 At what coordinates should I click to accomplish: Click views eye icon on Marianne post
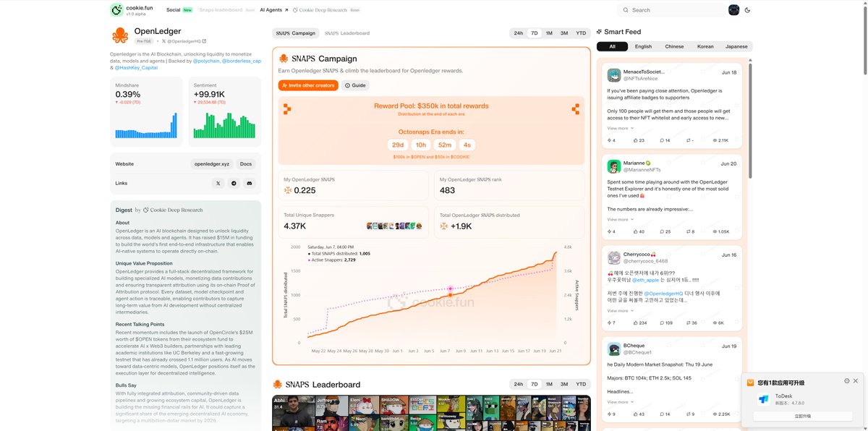(715, 231)
